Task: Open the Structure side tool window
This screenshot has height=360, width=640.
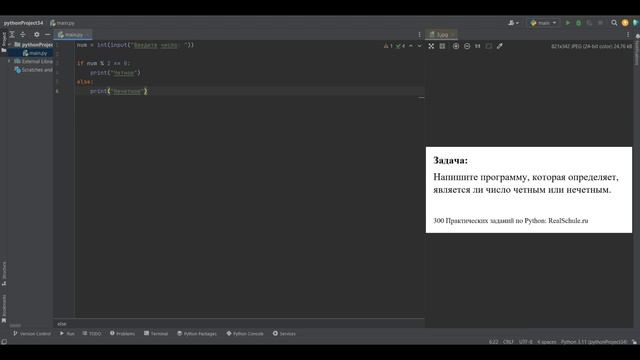Action: coord(4,273)
